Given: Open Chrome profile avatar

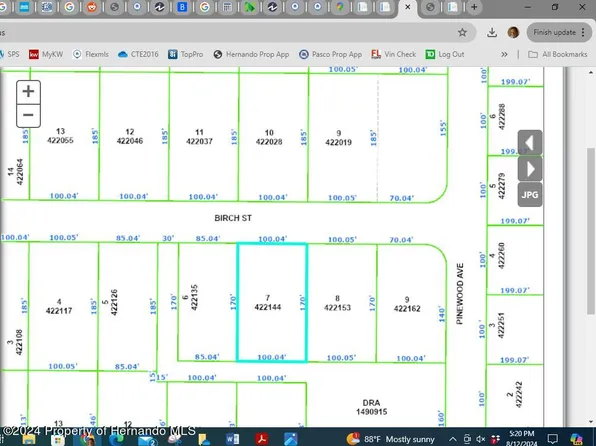Looking at the screenshot, I should point(513,32).
